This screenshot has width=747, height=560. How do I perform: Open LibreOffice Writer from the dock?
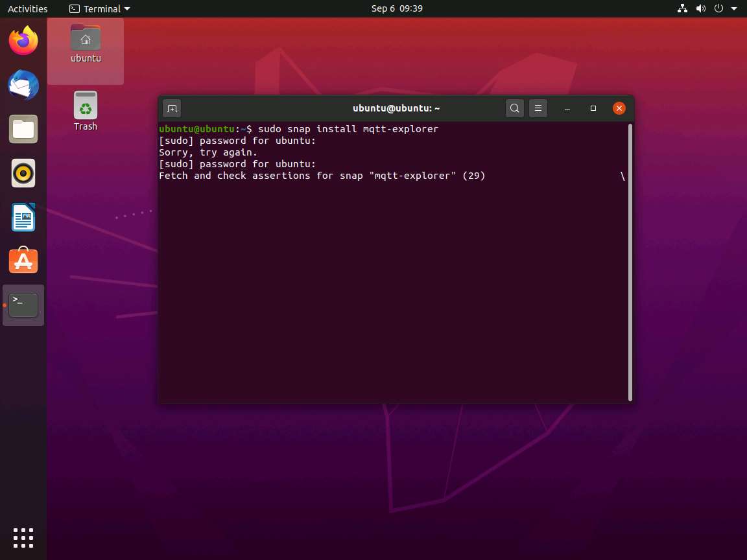tap(23, 217)
